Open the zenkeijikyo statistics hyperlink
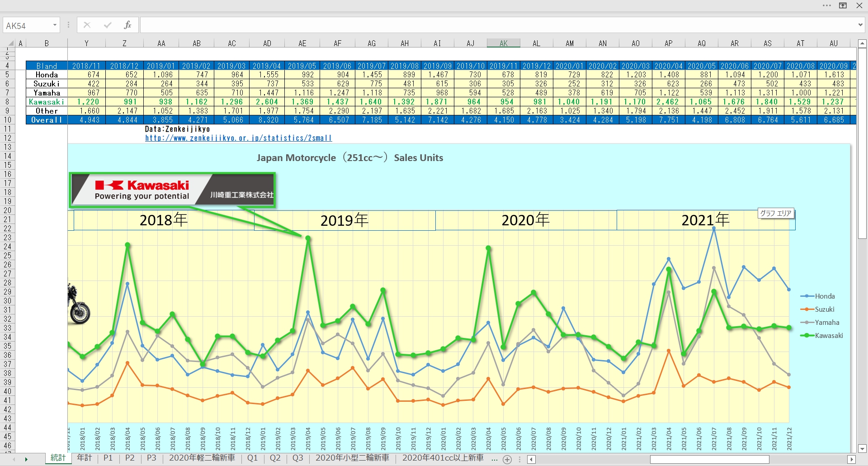 [238, 138]
